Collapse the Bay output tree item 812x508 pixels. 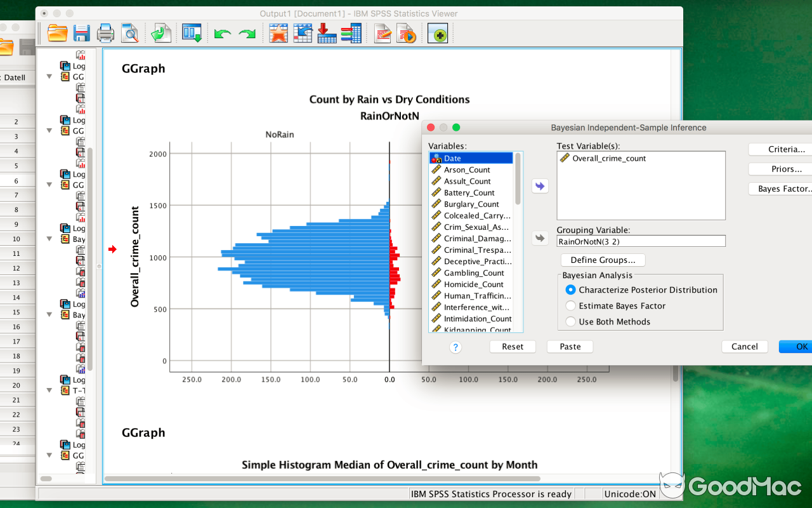click(x=49, y=239)
